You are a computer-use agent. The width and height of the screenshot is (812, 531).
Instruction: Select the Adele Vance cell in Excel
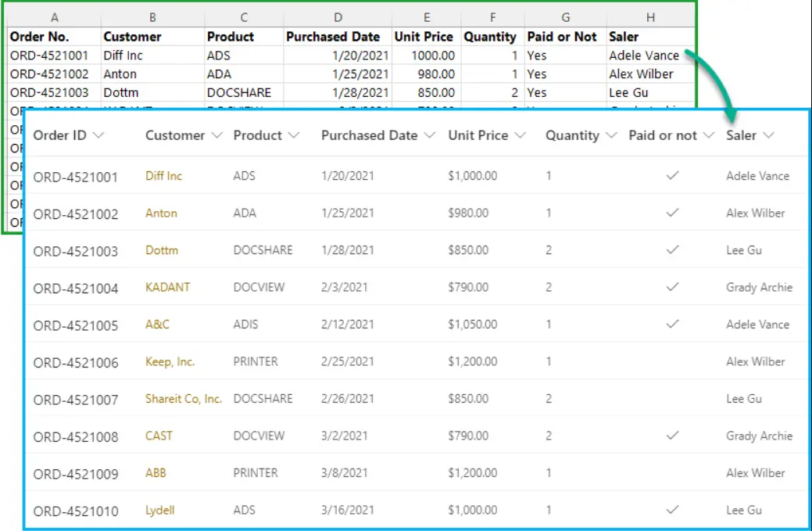tap(642, 56)
